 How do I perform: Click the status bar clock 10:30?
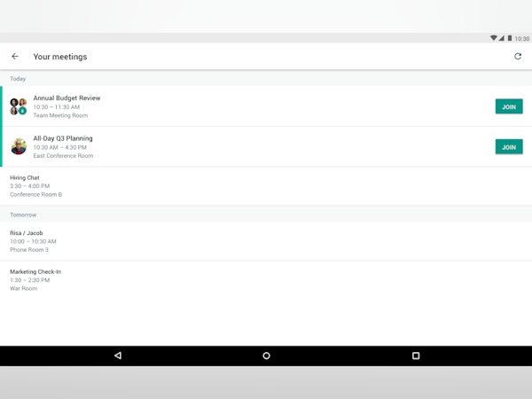coord(522,38)
